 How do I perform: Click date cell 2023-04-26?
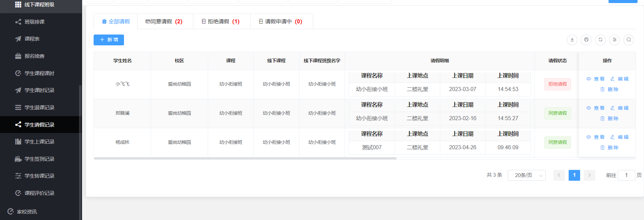point(463,148)
